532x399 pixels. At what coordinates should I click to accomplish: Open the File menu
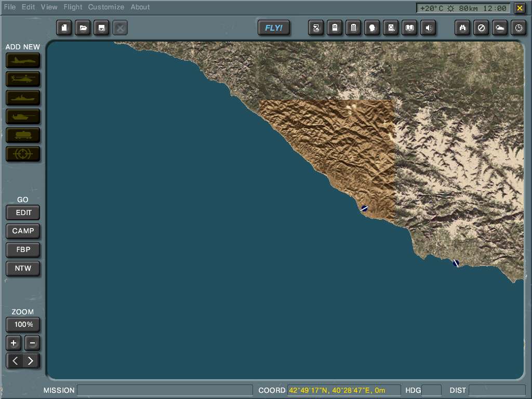[x=9, y=7]
